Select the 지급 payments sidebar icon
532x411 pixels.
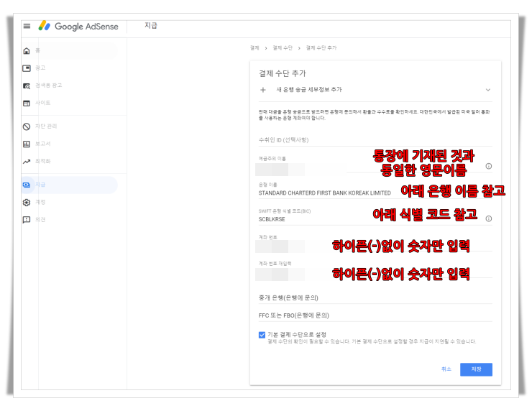coord(27,185)
